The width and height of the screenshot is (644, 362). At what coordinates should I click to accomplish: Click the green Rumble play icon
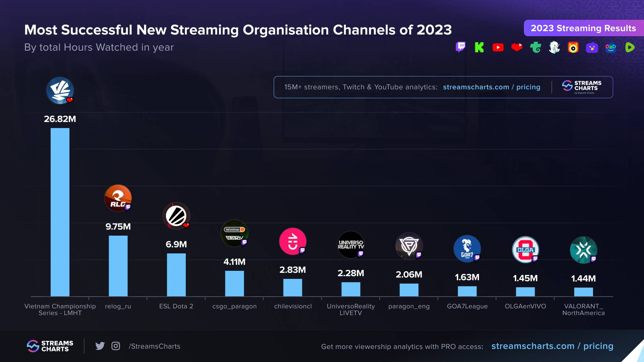[630, 47]
